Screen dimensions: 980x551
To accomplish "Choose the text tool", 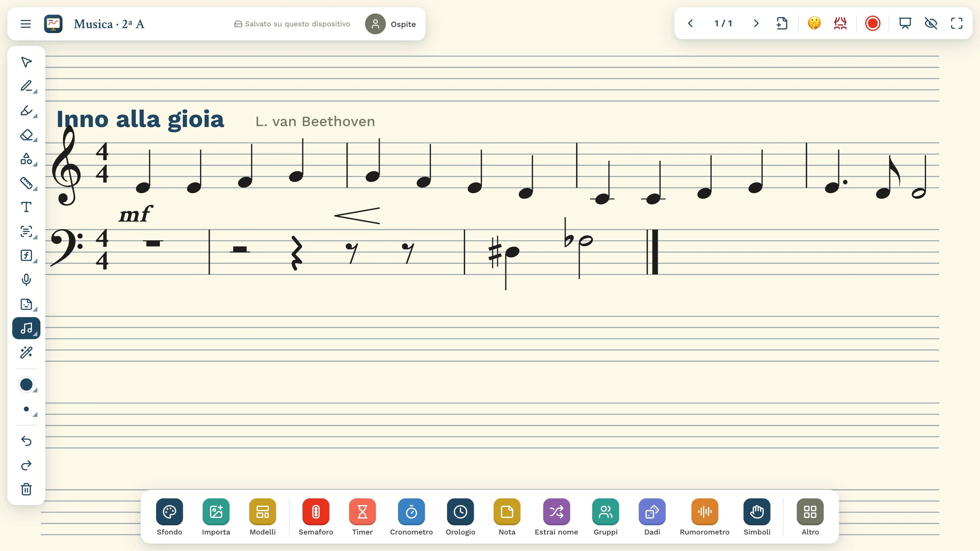I will [26, 207].
